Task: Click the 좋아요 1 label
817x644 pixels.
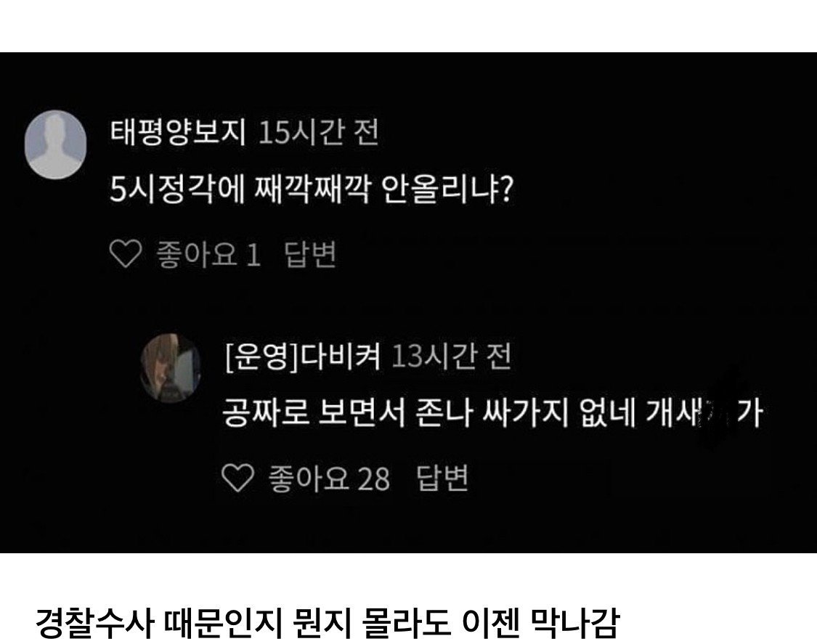Action: click(x=208, y=254)
